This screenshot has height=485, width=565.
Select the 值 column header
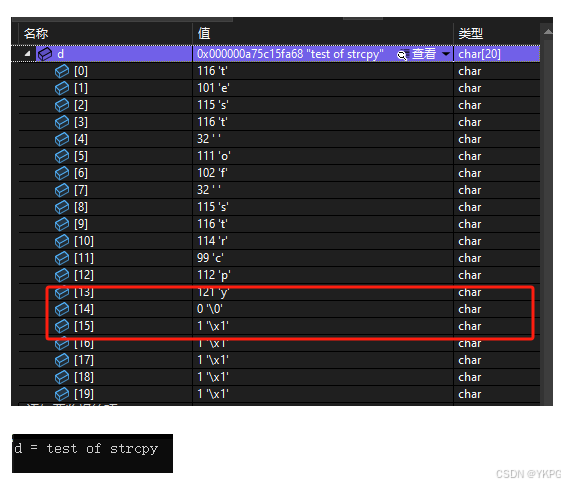pos(204,34)
